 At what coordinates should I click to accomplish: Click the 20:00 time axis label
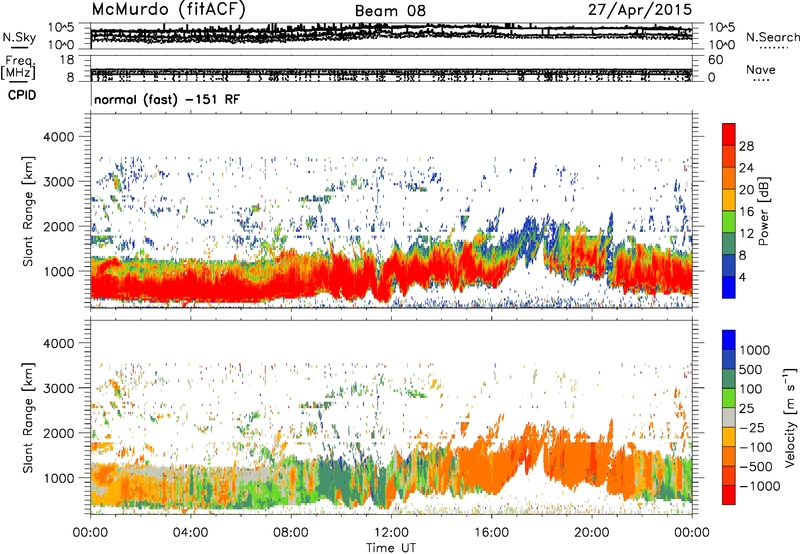point(591,532)
